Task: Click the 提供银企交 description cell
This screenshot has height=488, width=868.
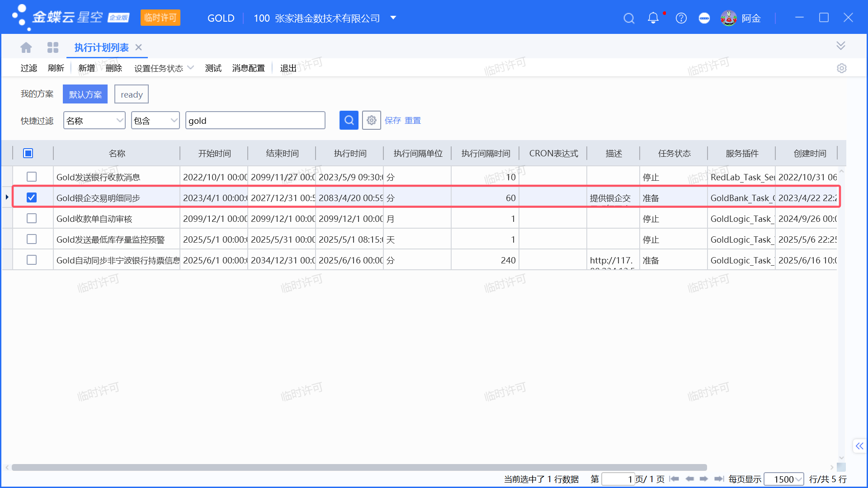Action: [x=613, y=198]
